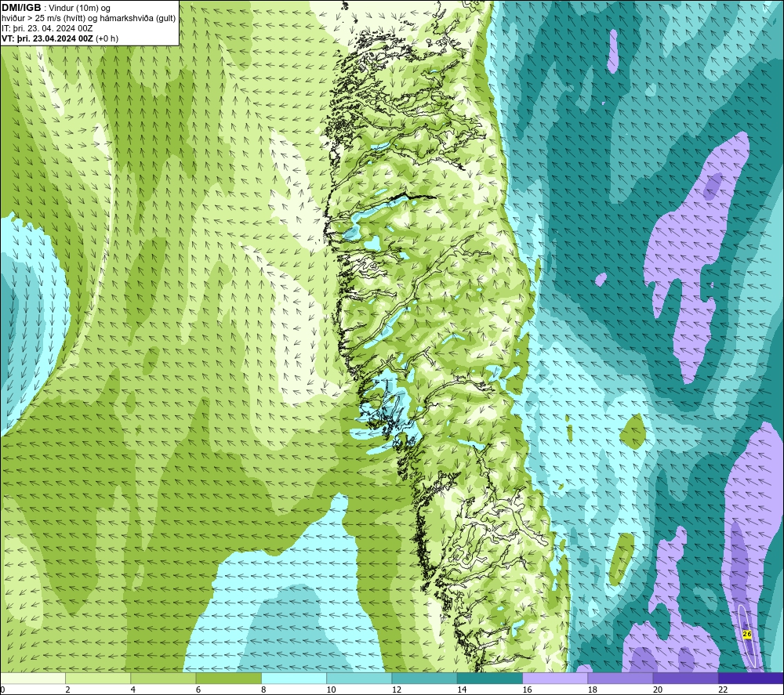Click the "DMI/IGB" bold title text

(21, 8)
